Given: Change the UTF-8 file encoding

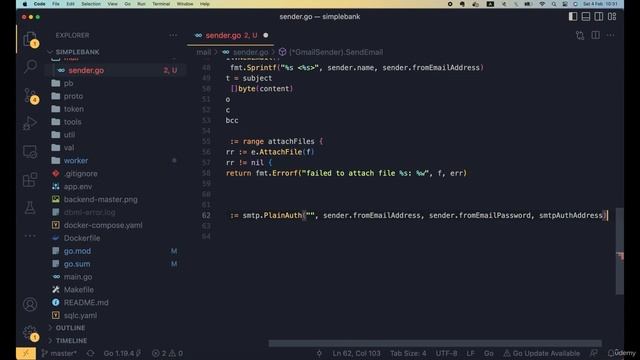Looking at the screenshot, I should [447, 353].
